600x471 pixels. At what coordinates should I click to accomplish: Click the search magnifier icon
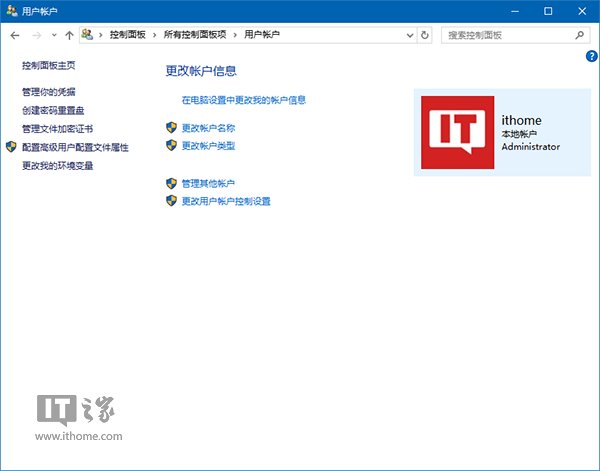579,35
